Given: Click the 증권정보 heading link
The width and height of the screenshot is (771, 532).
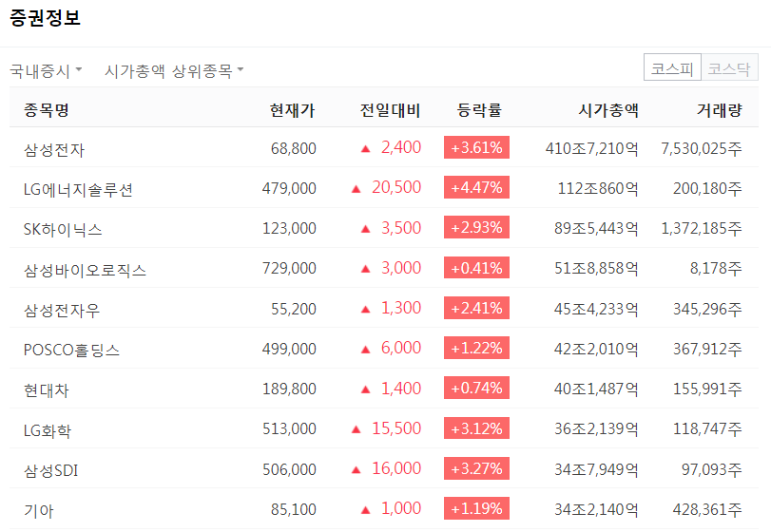Looking at the screenshot, I should (x=45, y=18).
